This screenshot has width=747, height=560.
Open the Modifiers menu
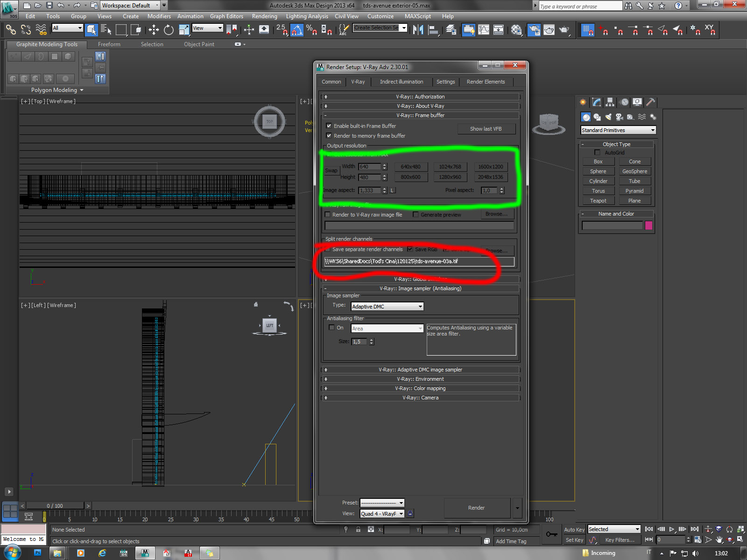point(159,16)
